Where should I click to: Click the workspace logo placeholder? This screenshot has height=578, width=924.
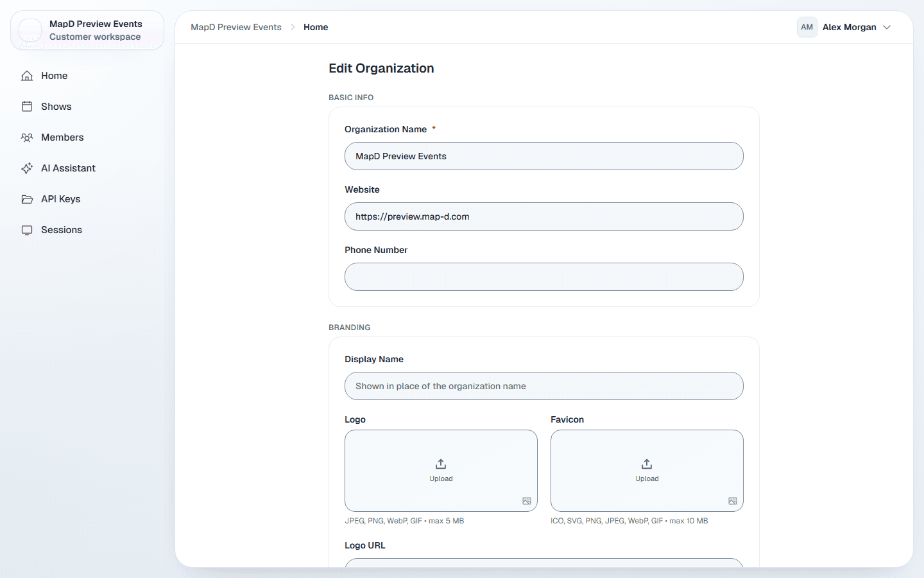(x=30, y=30)
